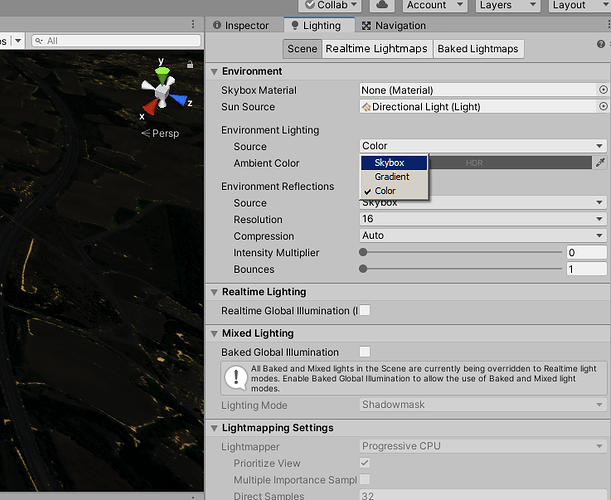Open Sun Source object picker

(x=603, y=106)
